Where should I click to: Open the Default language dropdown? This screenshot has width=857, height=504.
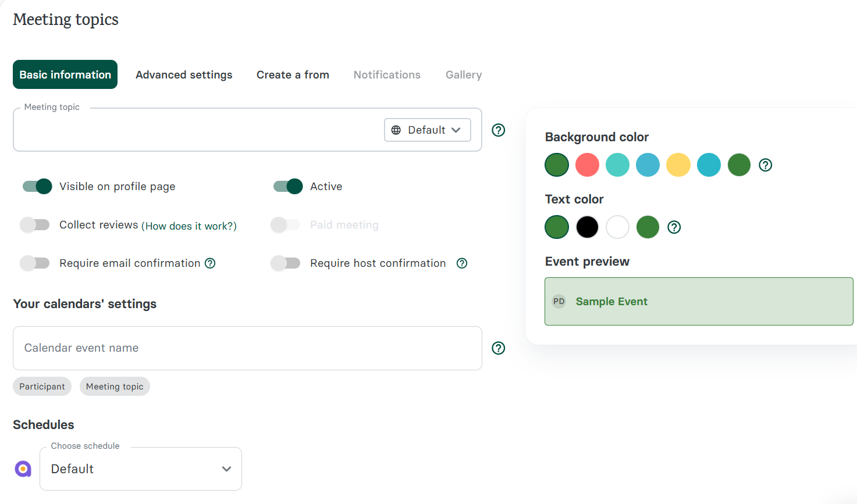point(428,130)
